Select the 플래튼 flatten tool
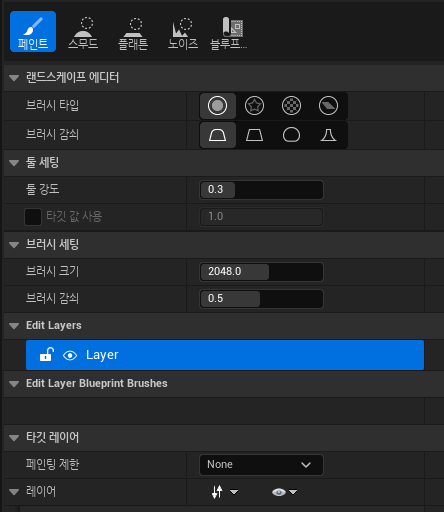Screen dimensions: 444x512 coord(133,33)
